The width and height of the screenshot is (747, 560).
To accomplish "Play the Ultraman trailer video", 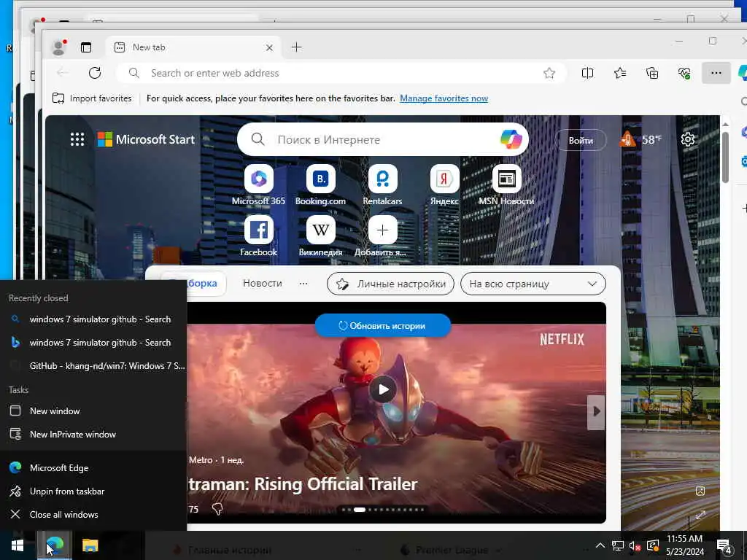I will coord(383,389).
